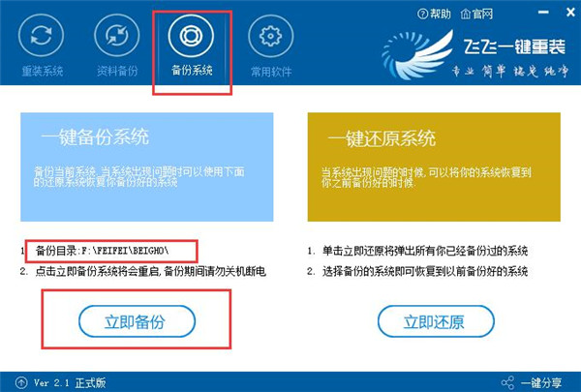Minimize the window with dash button
The image size is (581, 392).
pos(543,13)
